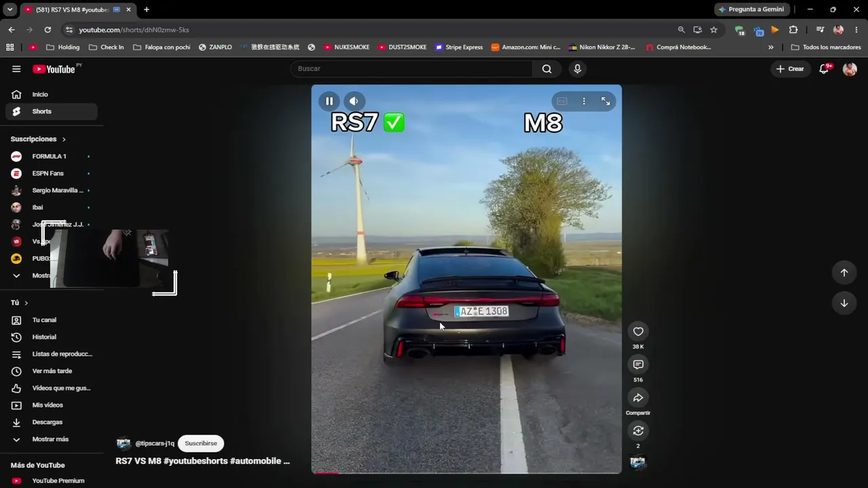The width and height of the screenshot is (868, 488).
Task: Open Mis videos in the sidebar
Action: pos(52,405)
